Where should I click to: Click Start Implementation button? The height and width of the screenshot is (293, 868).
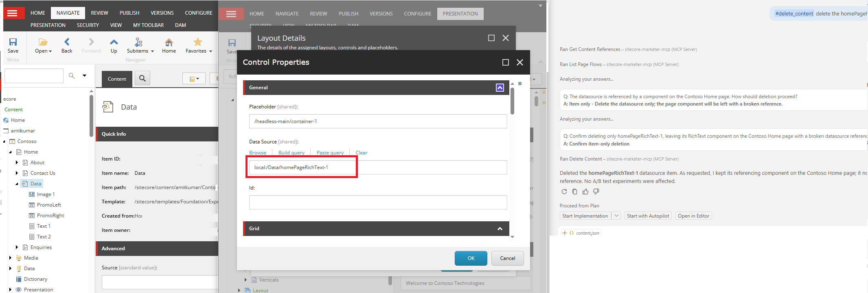tap(585, 216)
